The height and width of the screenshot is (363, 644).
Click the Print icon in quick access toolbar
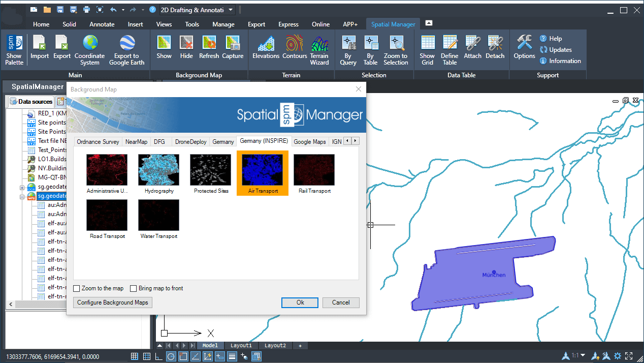tap(86, 10)
